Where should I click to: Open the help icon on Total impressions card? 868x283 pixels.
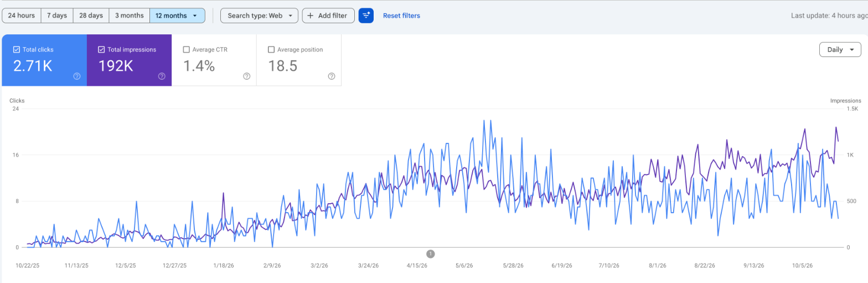tap(162, 76)
